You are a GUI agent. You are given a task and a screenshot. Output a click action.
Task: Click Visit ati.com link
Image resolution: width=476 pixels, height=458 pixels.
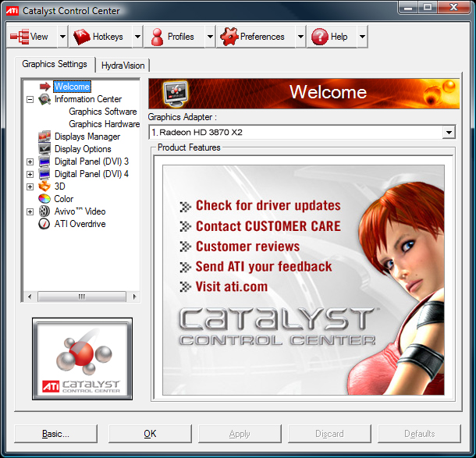click(x=231, y=286)
